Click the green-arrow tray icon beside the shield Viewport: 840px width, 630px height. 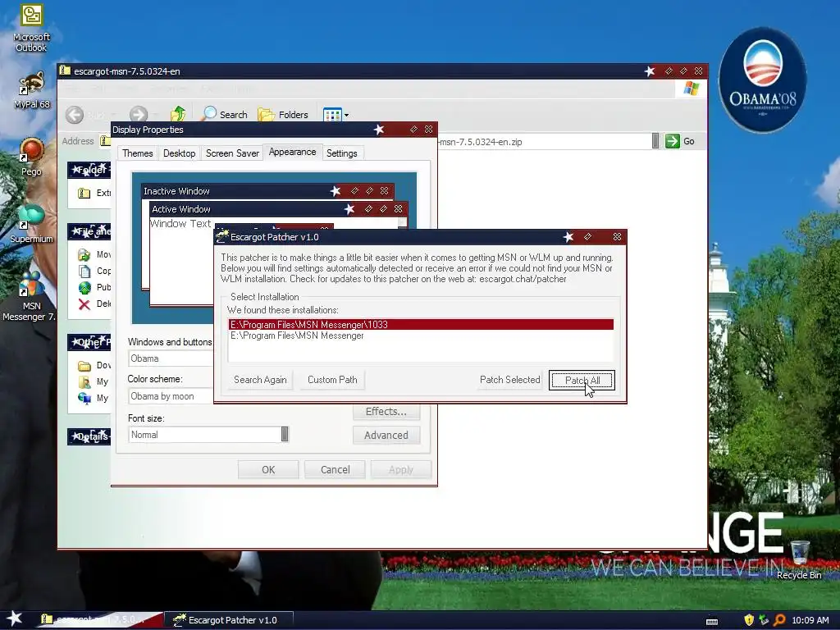click(764, 620)
